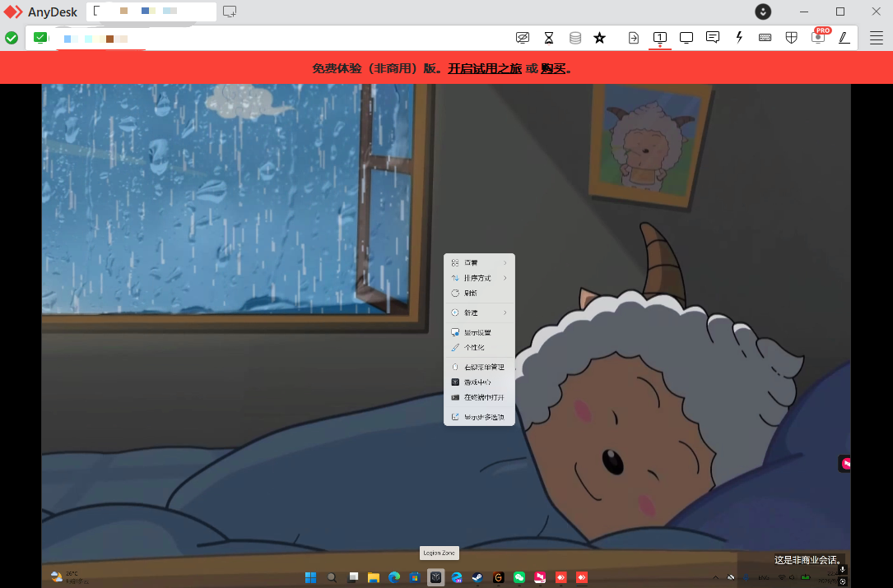893x588 pixels.
Task: Click the microphone overlay button bottom right
Action: (842, 570)
